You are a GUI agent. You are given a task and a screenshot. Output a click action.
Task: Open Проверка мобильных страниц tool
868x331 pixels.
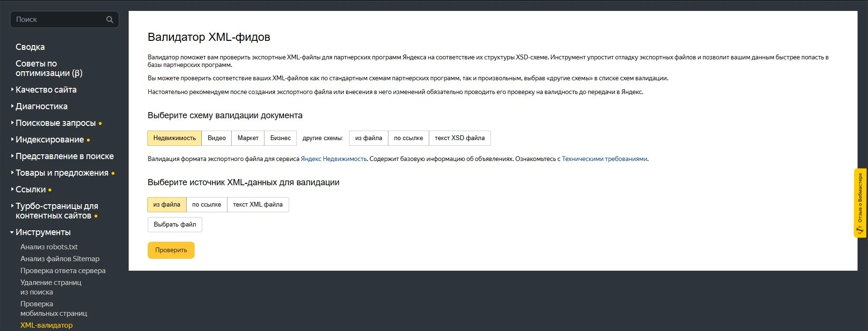pyautogui.click(x=54, y=309)
